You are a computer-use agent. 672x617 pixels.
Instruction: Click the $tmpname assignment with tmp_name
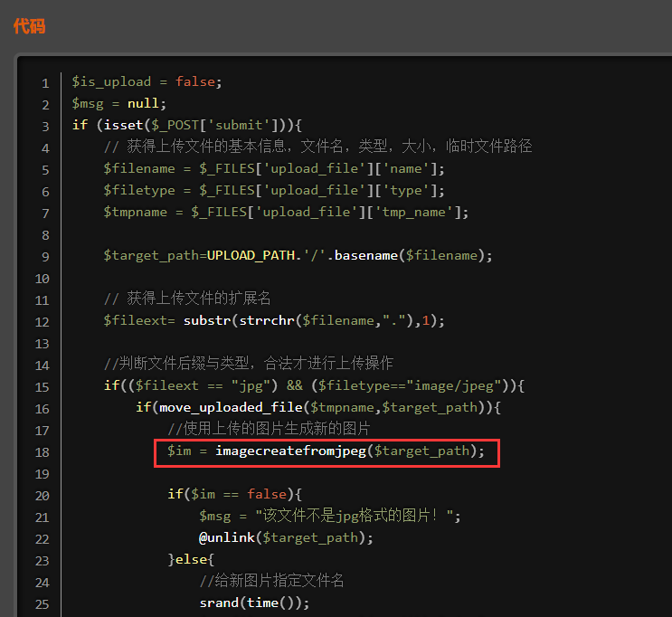pos(286,212)
